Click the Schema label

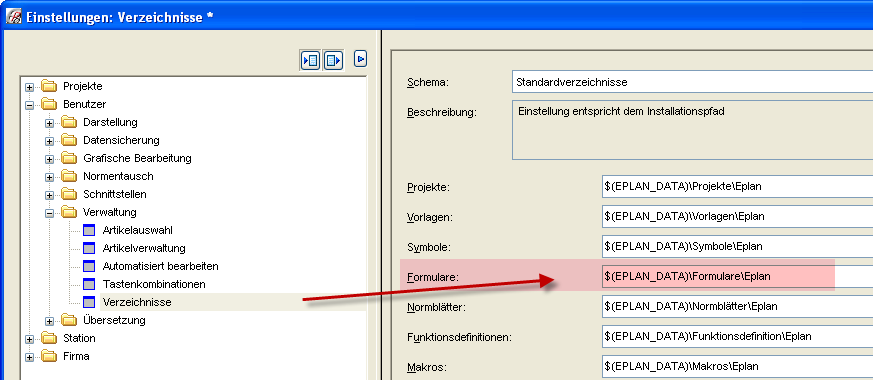[x=428, y=82]
